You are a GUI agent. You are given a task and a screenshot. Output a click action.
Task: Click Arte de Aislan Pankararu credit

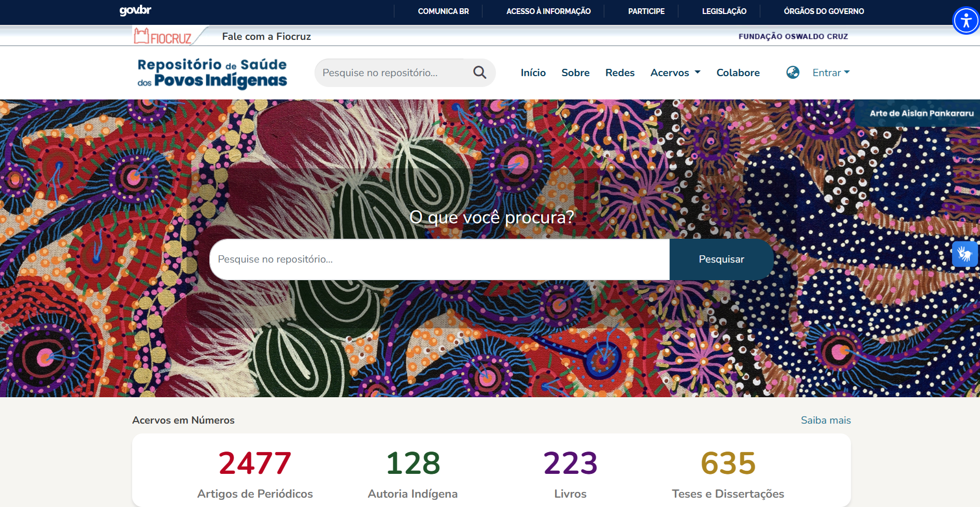coord(921,113)
